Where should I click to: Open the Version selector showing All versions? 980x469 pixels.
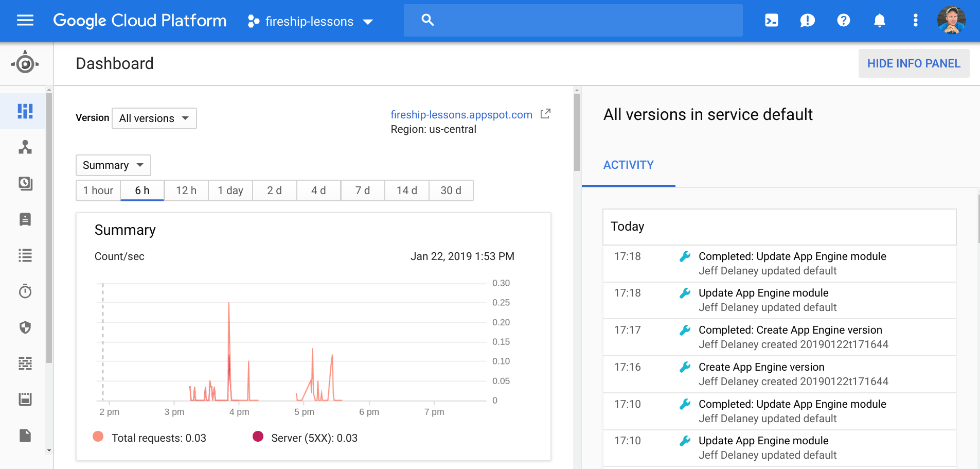[154, 118]
